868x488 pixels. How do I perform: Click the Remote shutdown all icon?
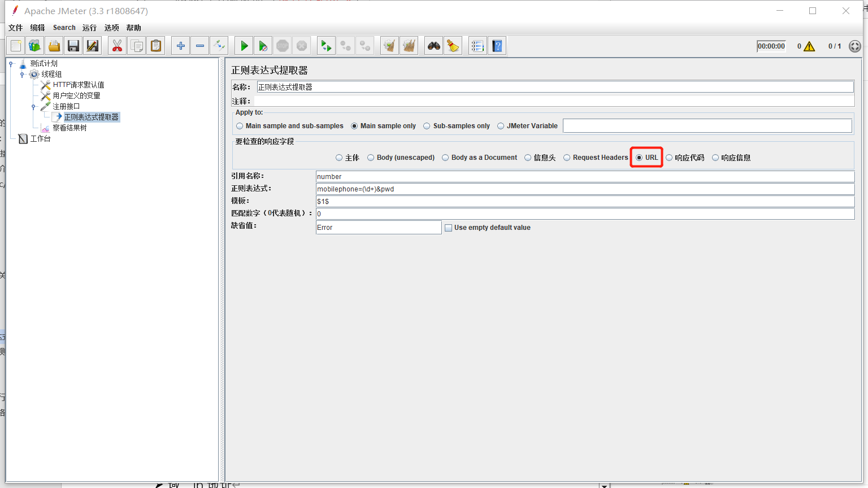click(364, 46)
